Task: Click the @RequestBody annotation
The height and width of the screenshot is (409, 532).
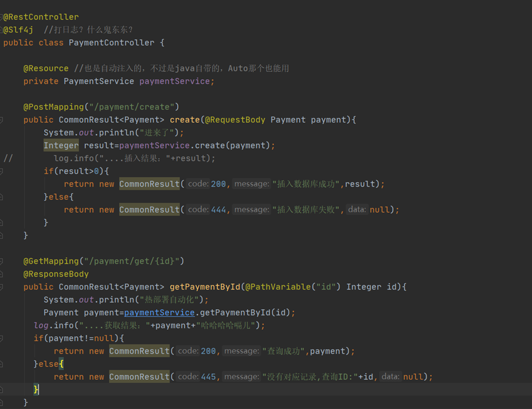Action: click(x=235, y=120)
